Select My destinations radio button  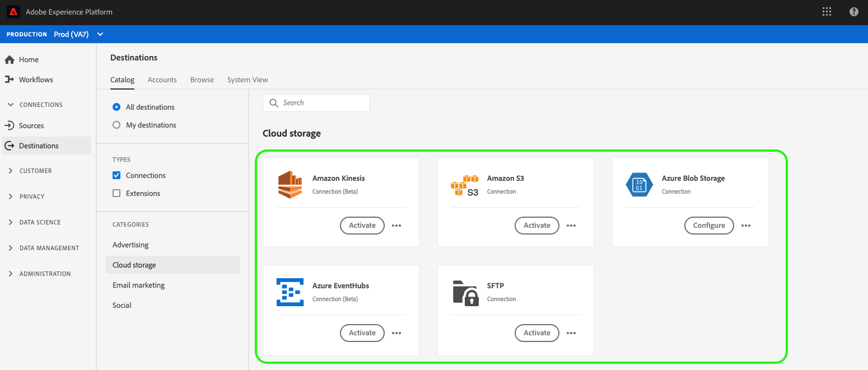coord(116,125)
